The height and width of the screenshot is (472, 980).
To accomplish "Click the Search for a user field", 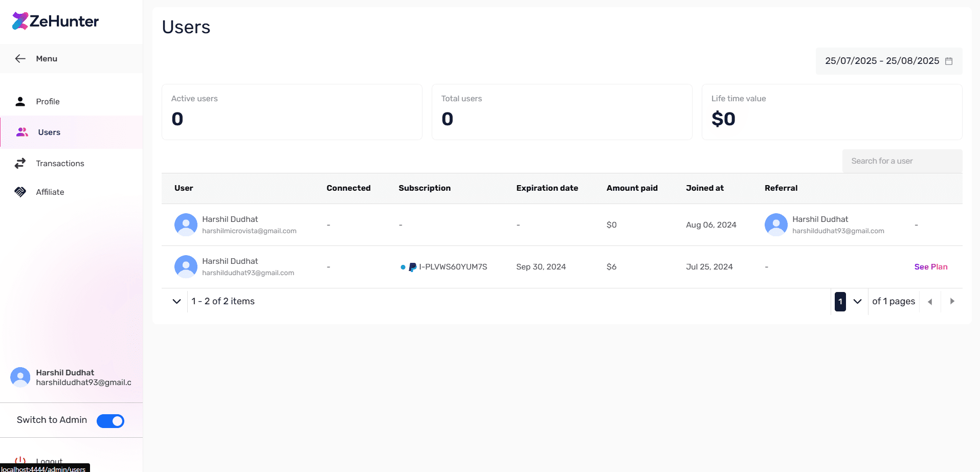I will (x=902, y=161).
